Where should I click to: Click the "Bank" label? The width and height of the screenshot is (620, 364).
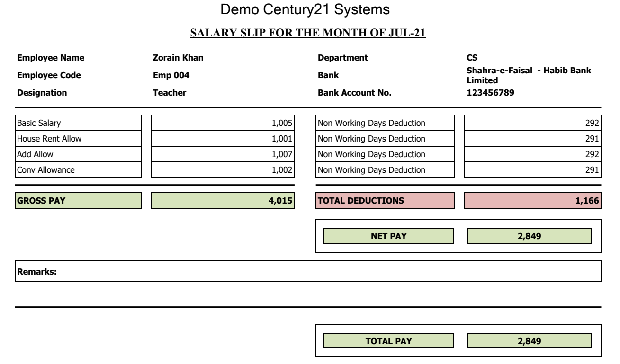click(x=328, y=75)
